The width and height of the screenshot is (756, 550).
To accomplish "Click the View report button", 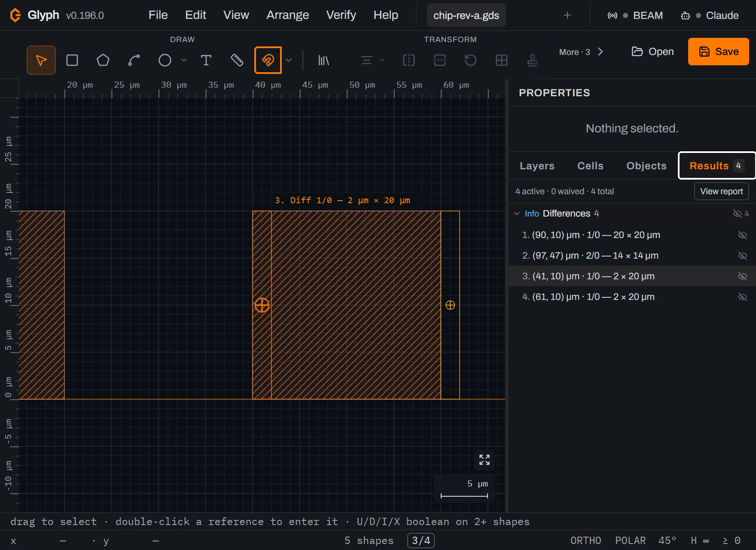I will (722, 191).
